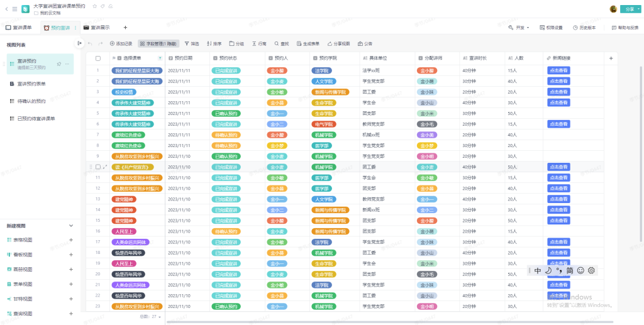This screenshot has width=644, height=325.
Task: Open 分配讲师 column header menu
Action: (437, 58)
